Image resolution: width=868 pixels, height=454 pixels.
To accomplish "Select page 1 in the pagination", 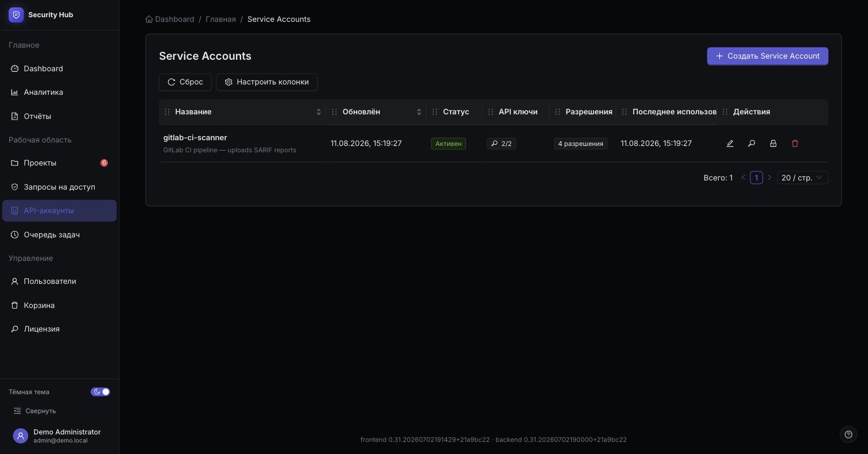I will 756,178.
